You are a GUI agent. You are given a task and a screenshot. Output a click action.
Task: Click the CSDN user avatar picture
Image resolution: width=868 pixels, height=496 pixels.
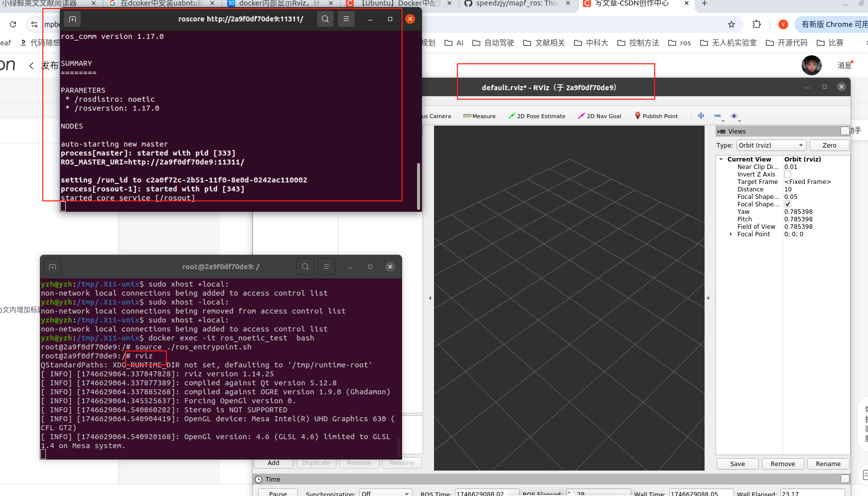[812, 65]
